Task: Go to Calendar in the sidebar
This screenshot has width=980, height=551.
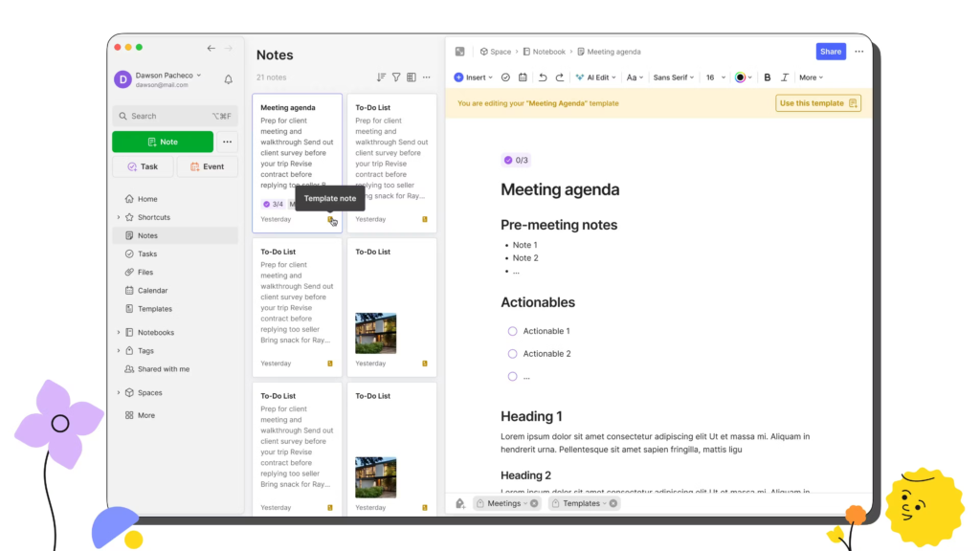Action: (152, 291)
